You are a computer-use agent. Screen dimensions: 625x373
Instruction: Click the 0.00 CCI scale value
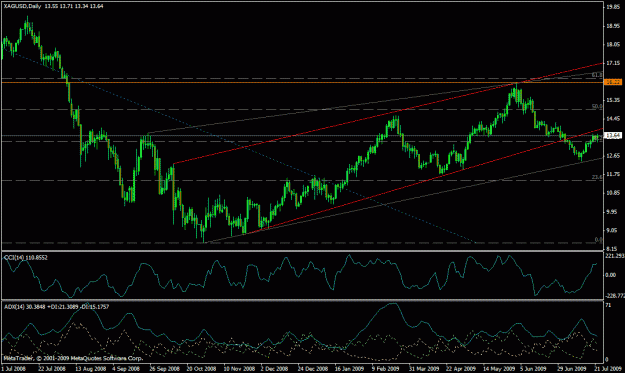(x=611, y=275)
